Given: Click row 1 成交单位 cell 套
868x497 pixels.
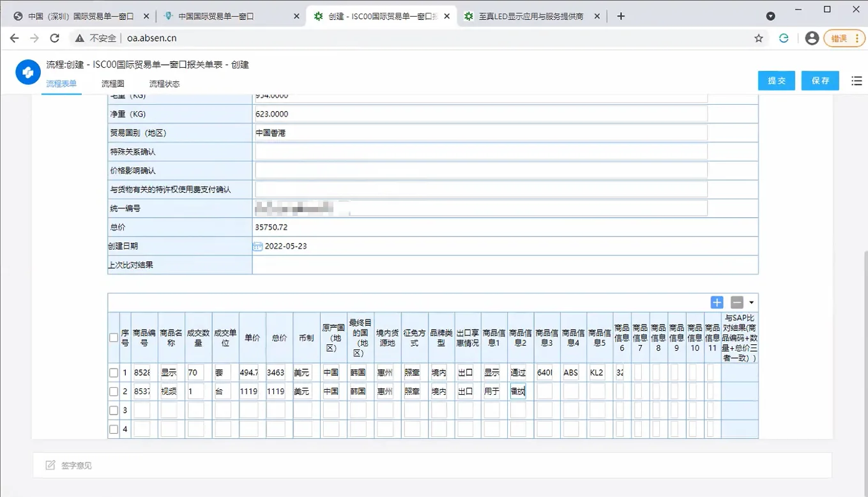Looking at the screenshot, I should [223, 372].
